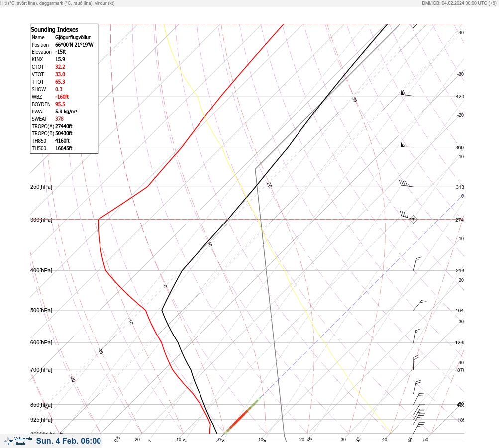This screenshot has height=448, width=499.
Task: Click the PWAT value '5.9 kg/m²'
Action: click(66, 112)
